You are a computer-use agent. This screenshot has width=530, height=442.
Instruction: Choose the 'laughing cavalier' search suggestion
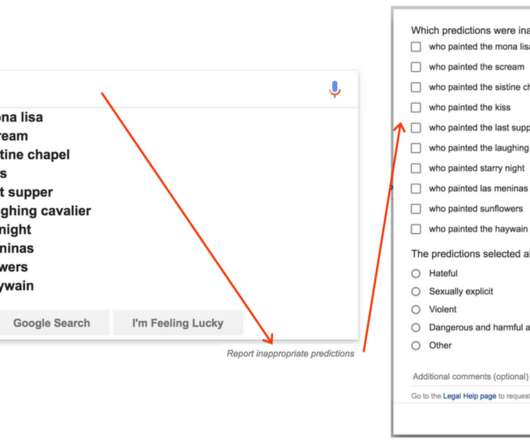45,211
